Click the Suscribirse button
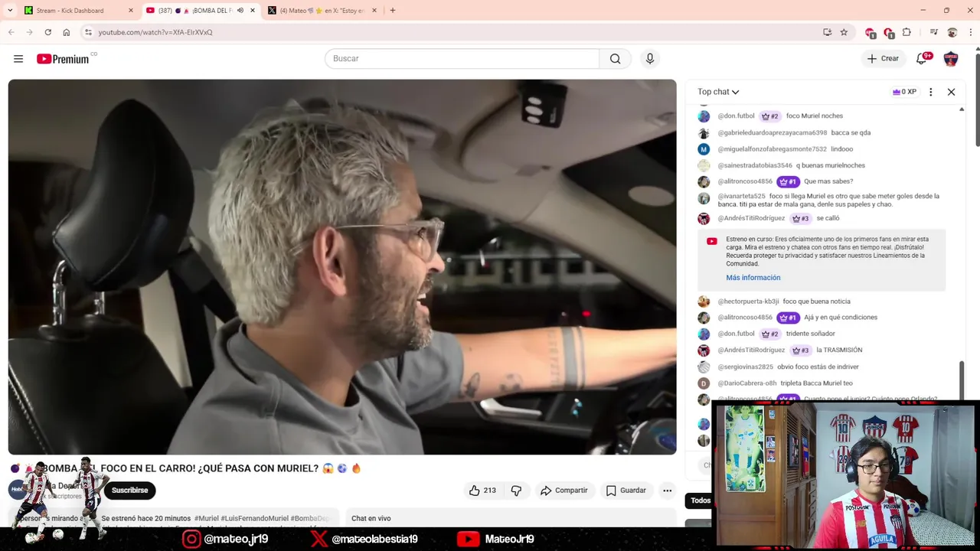This screenshot has height=551, width=980. tap(130, 491)
